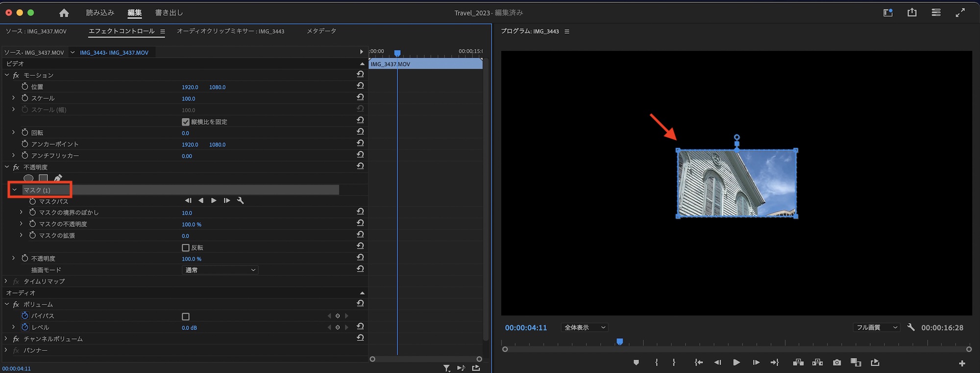Click the camera export frame icon

click(x=837, y=363)
